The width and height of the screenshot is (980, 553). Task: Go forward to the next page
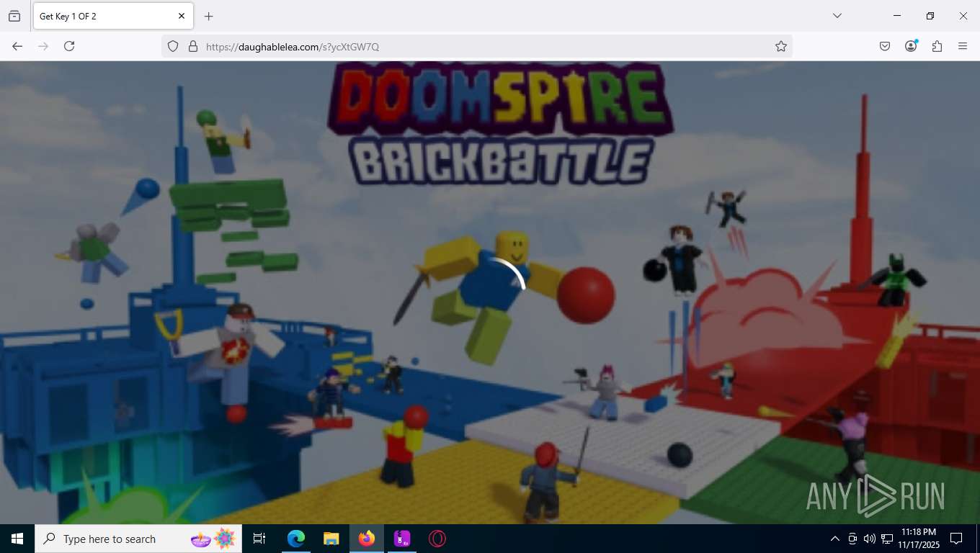[x=43, y=46]
